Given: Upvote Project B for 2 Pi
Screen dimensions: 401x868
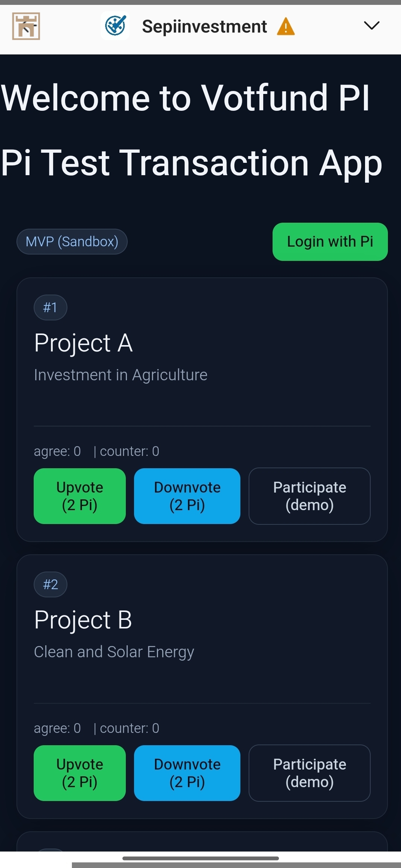Looking at the screenshot, I should (80, 773).
